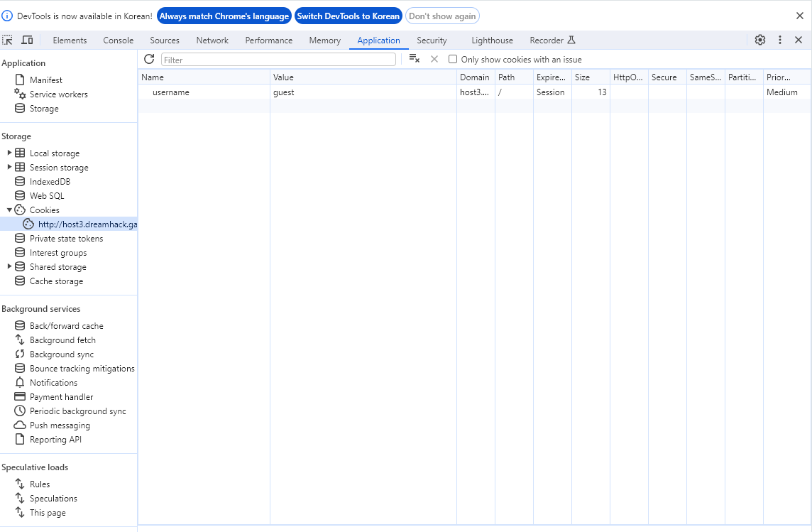Screen dimensions: 812x532
Task: Dismiss the Korean language info bar
Action: pyautogui.click(x=799, y=16)
